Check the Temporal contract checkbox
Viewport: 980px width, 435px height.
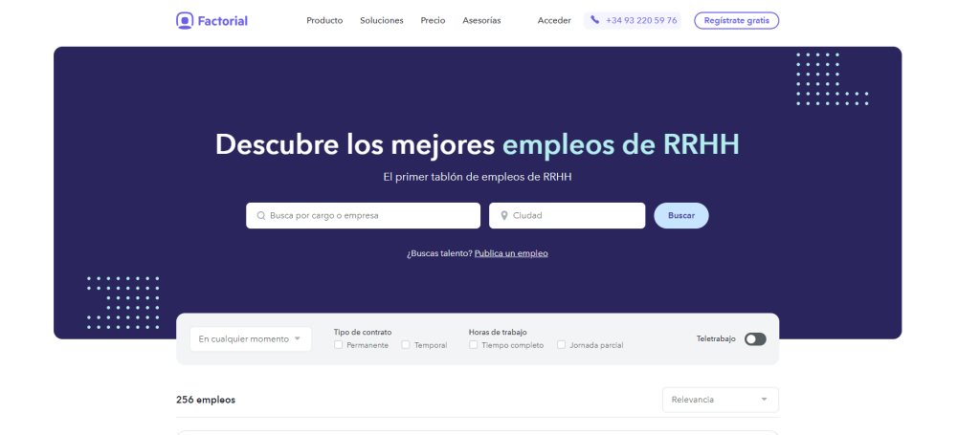coord(406,345)
